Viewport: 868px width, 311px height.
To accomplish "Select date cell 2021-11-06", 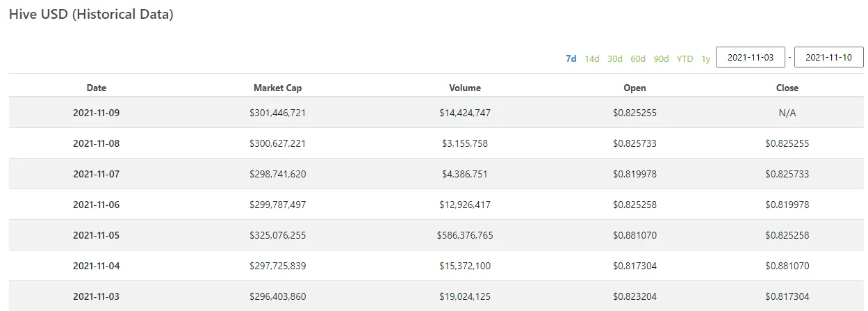I will click(x=97, y=205).
